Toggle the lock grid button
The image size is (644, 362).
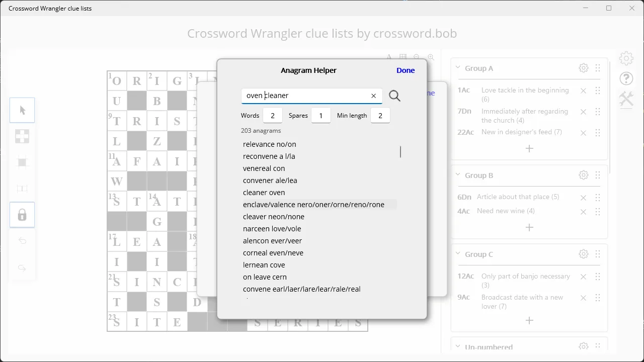(x=22, y=215)
